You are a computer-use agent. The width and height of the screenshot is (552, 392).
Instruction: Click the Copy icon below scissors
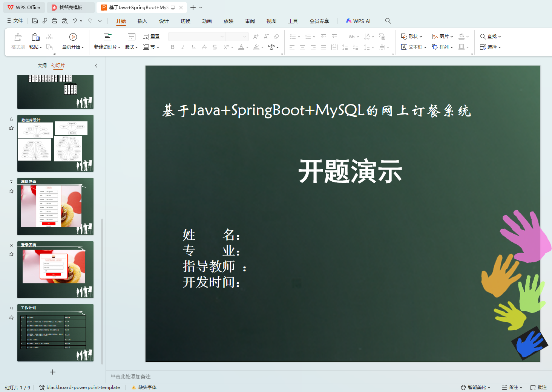pyautogui.click(x=49, y=47)
